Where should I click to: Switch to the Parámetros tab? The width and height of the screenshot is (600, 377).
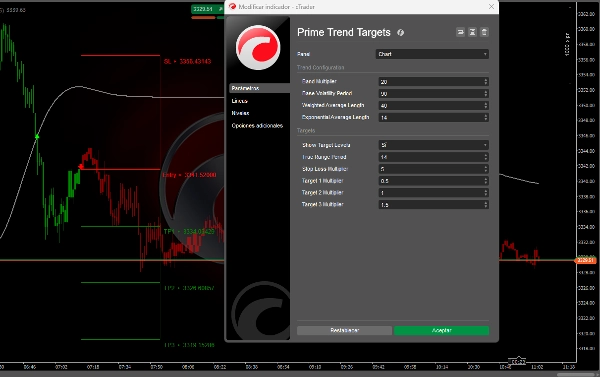[x=259, y=88]
